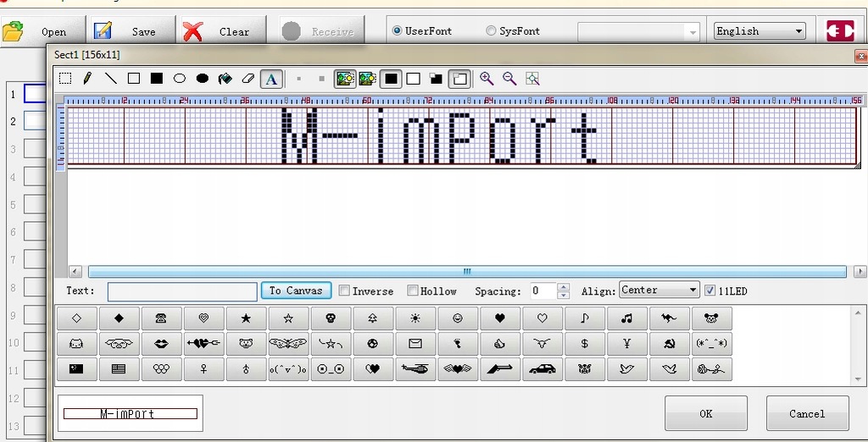Enable the Hollow checkbox

pos(413,290)
